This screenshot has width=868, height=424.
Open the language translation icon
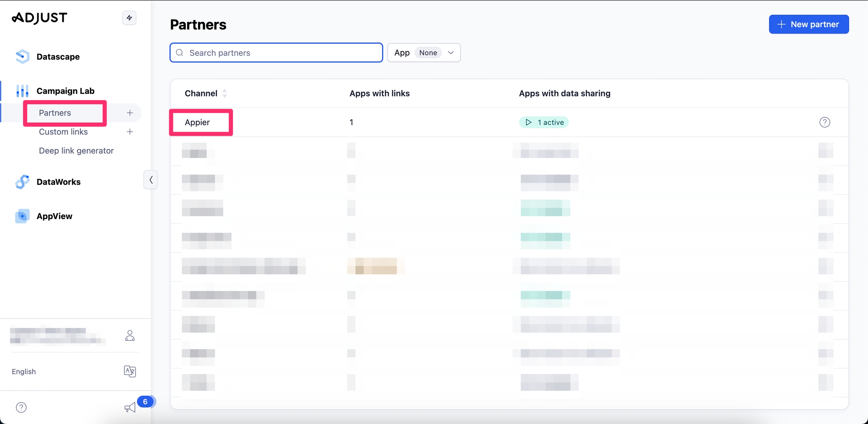(130, 371)
